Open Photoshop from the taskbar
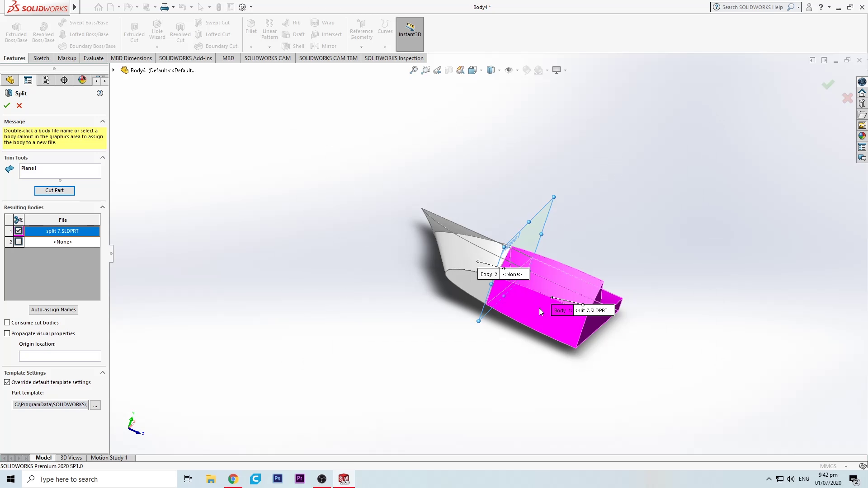 coord(278,479)
